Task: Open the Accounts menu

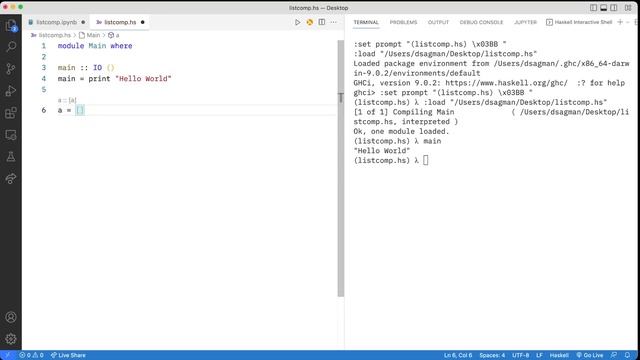Action: (11, 317)
